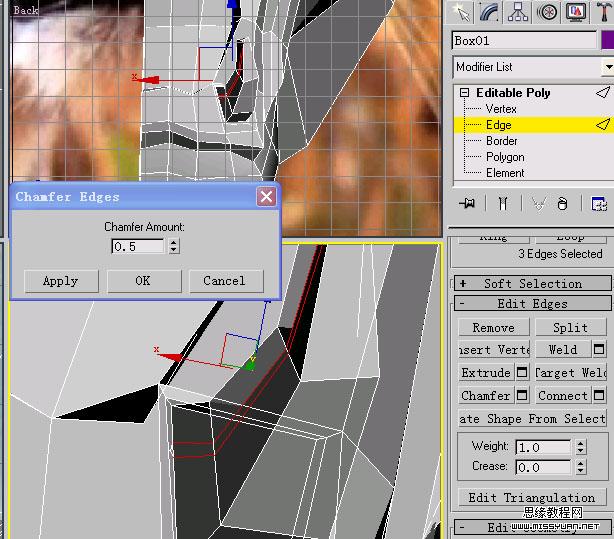Click the Edit Triangulation button
This screenshot has width=614, height=539.
[x=532, y=498]
